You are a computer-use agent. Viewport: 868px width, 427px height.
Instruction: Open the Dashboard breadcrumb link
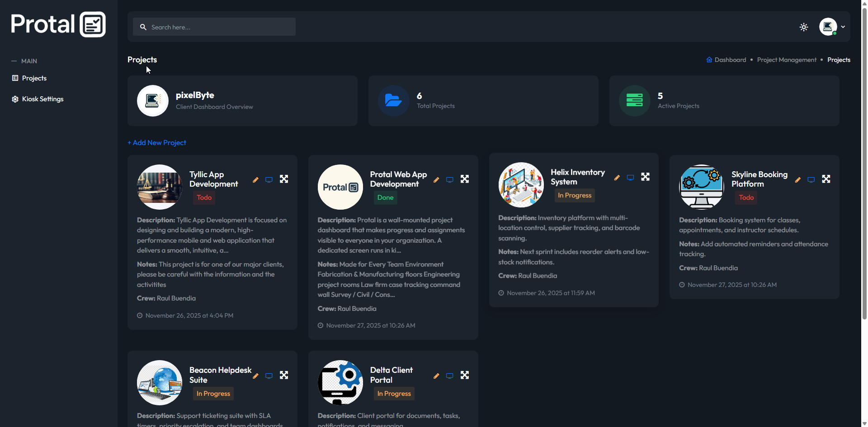point(730,60)
